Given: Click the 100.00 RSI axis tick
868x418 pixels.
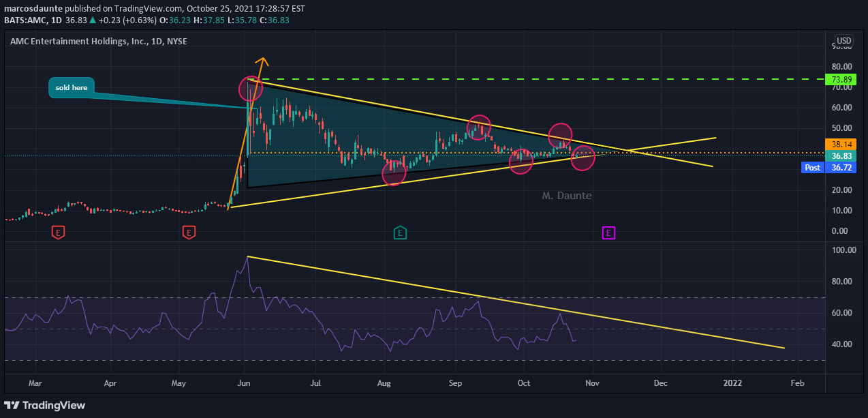Looking at the screenshot, I should 844,250.
